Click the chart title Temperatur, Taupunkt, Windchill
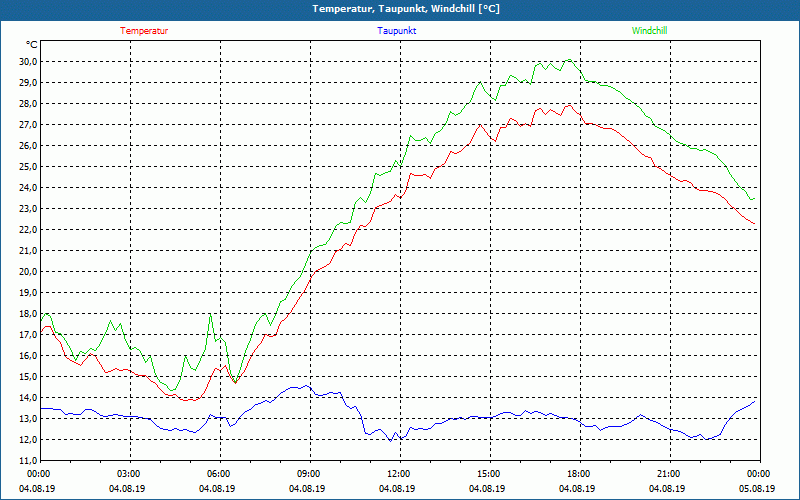The height and width of the screenshot is (500, 800). point(406,9)
